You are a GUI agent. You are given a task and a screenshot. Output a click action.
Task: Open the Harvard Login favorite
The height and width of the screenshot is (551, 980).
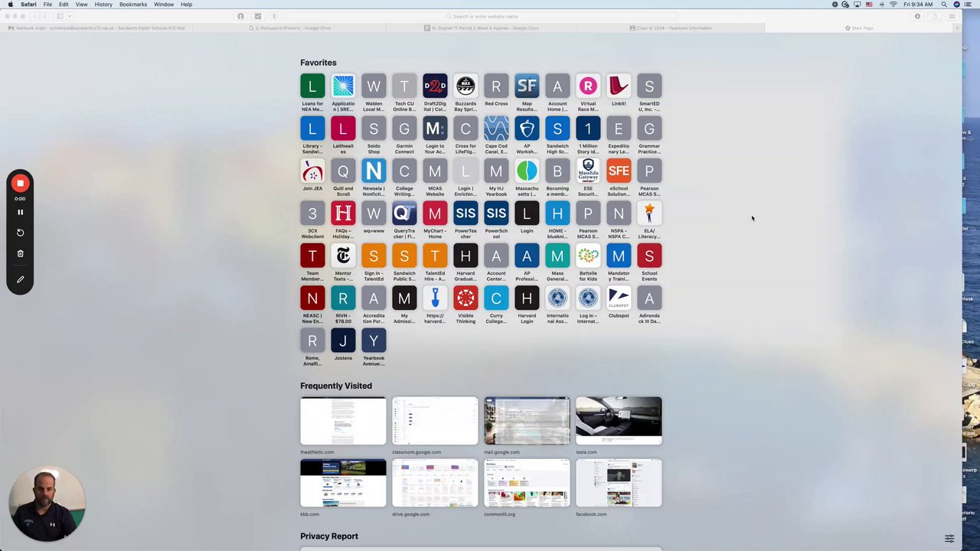click(x=527, y=298)
